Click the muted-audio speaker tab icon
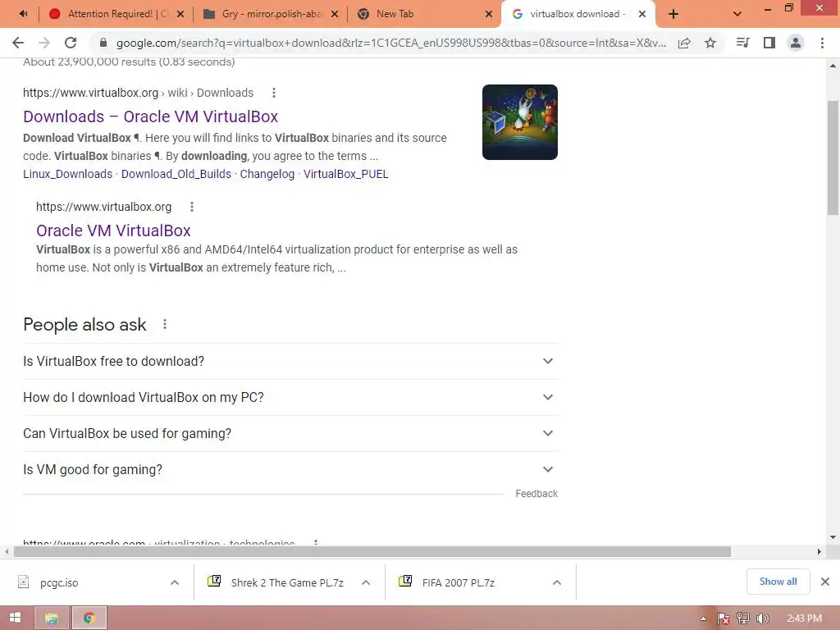 23,14
